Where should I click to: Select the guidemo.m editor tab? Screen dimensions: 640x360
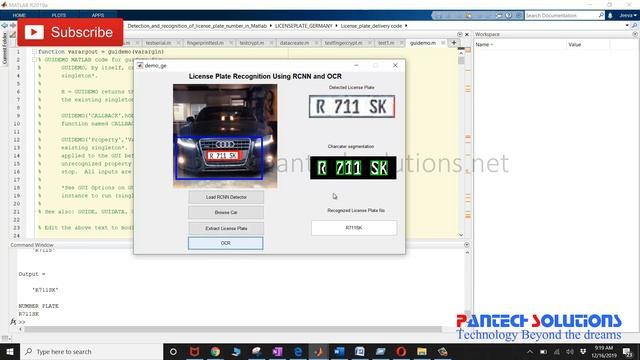point(423,43)
